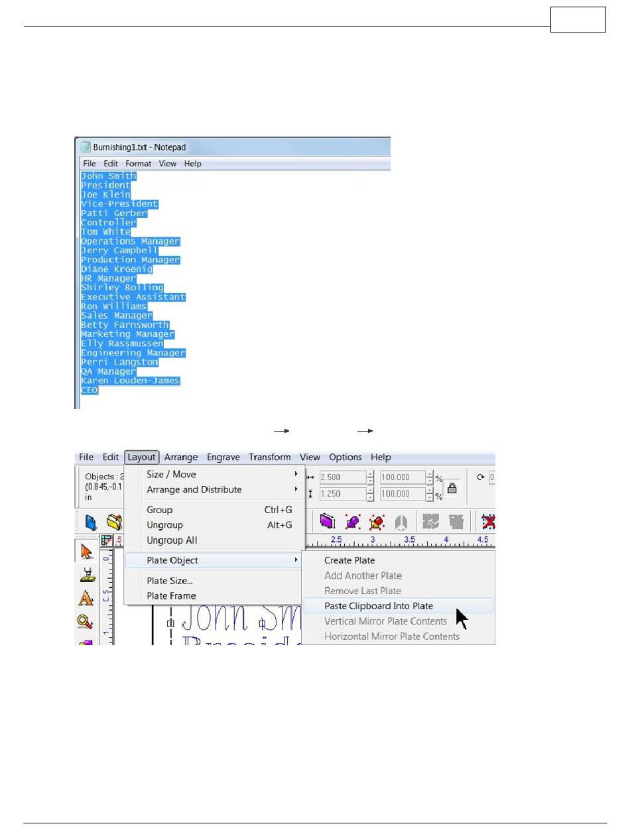The height and width of the screenshot is (840, 630).
Task: Click the purple shape with red node icon
Action: pos(352,522)
